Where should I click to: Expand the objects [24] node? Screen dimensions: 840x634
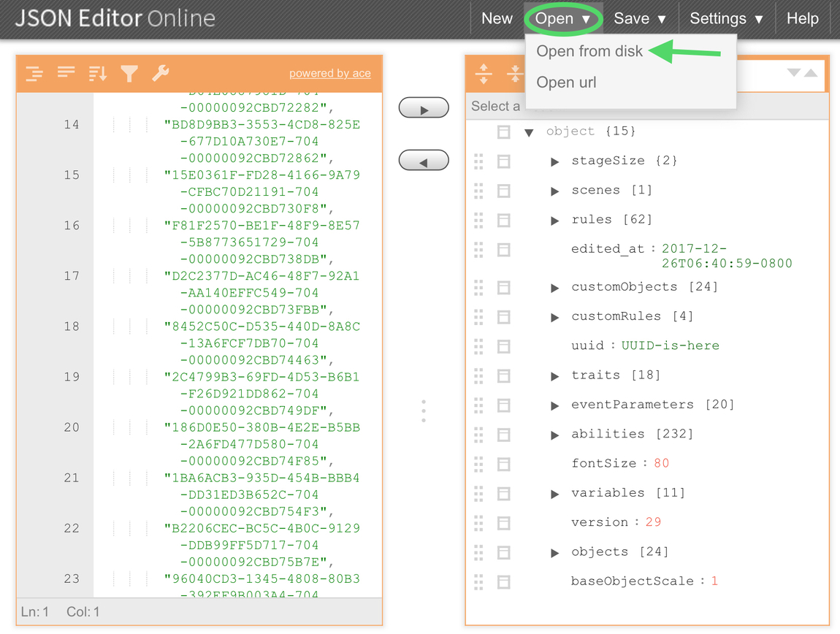point(554,554)
